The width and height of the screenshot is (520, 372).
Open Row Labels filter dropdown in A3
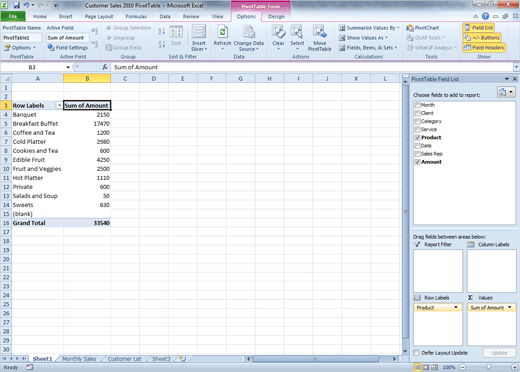[x=59, y=105]
